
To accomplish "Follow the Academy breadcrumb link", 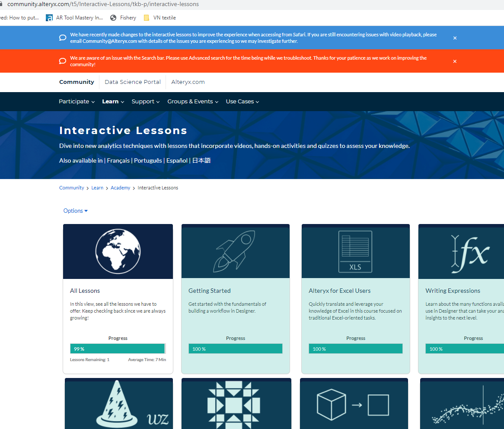I will tap(120, 188).
